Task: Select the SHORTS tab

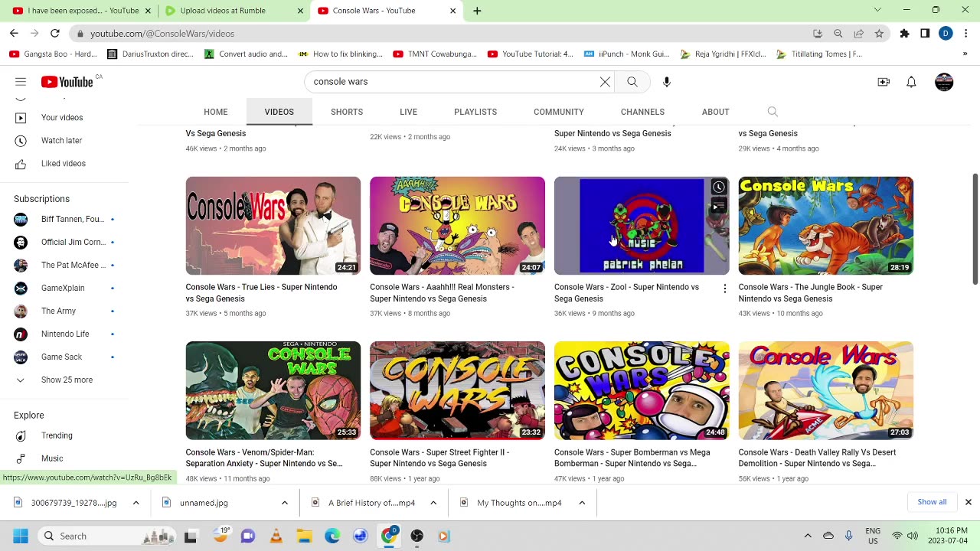Action: click(x=347, y=112)
